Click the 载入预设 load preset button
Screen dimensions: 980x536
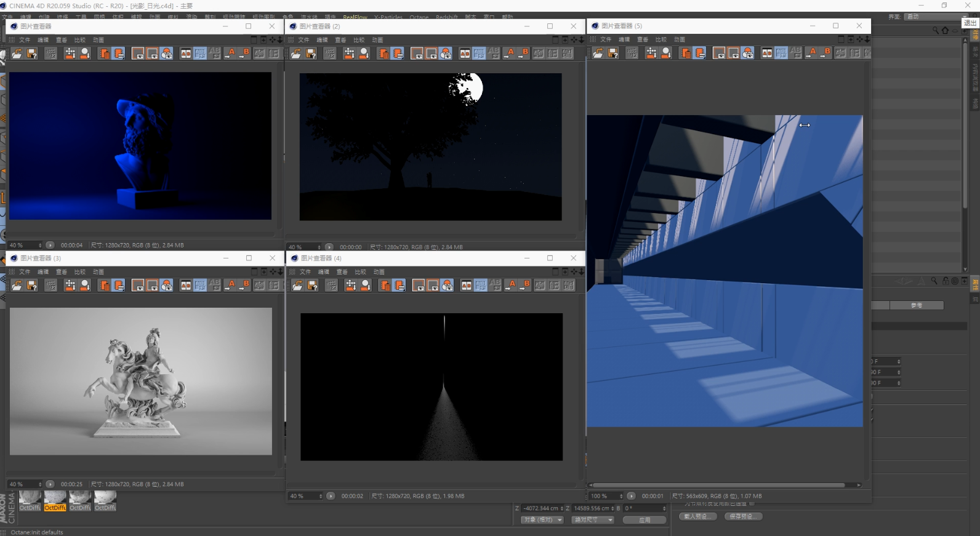coord(697,516)
